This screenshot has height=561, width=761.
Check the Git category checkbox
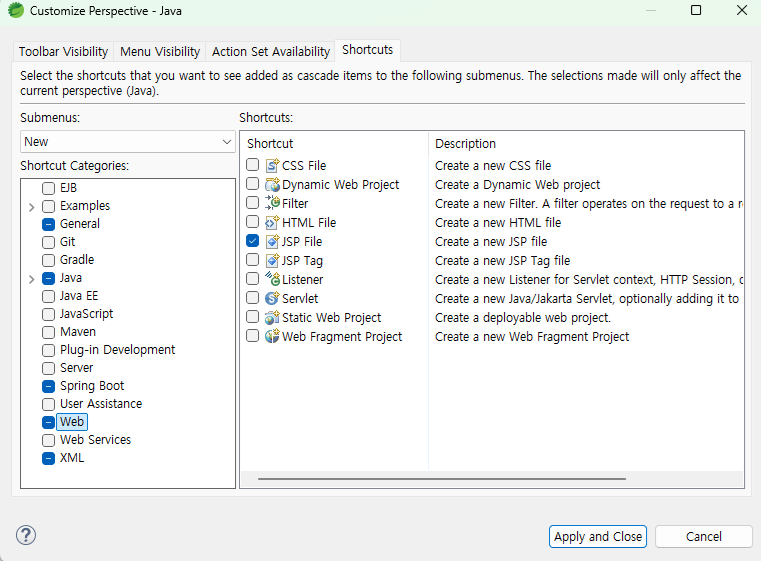[x=49, y=242]
